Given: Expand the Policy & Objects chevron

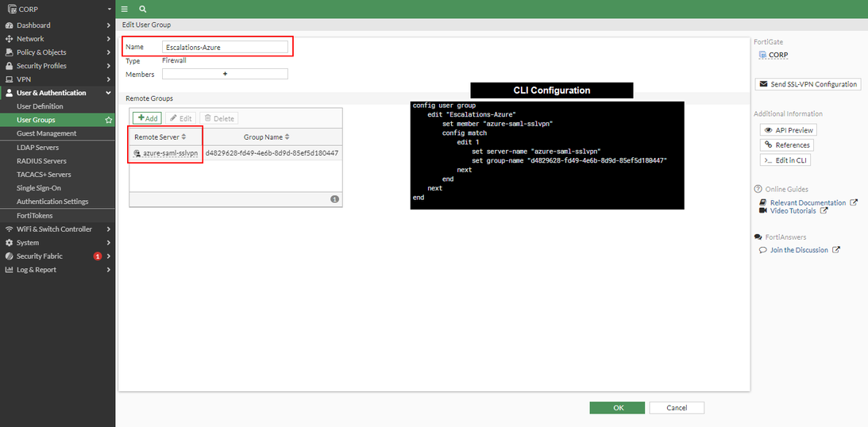Looking at the screenshot, I should (x=109, y=52).
